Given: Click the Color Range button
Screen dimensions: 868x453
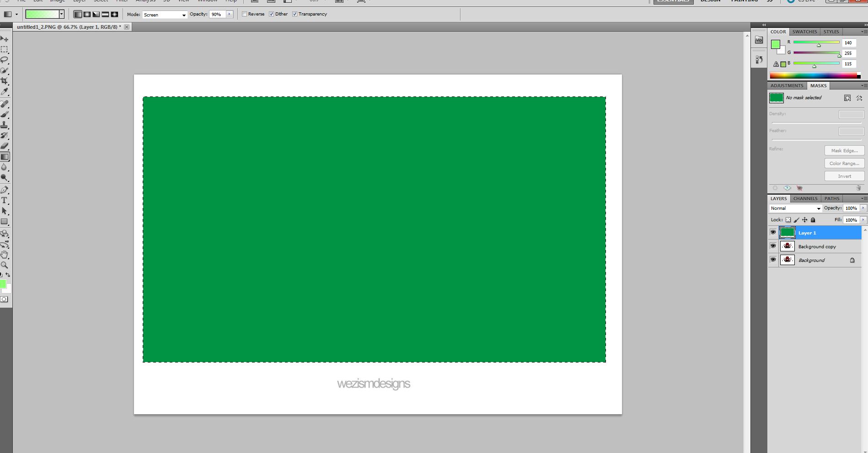Looking at the screenshot, I should tap(844, 163).
